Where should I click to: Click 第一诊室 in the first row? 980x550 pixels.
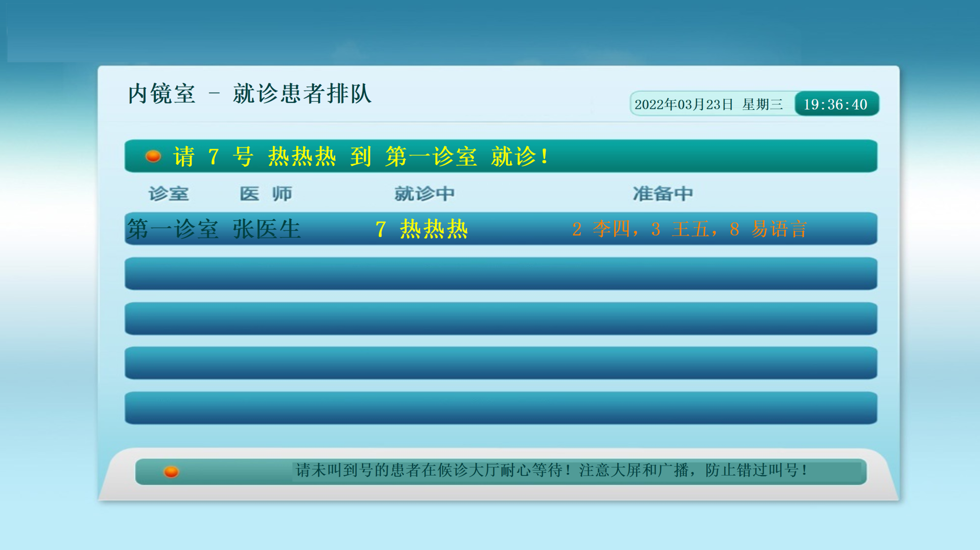tap(173, 229)
